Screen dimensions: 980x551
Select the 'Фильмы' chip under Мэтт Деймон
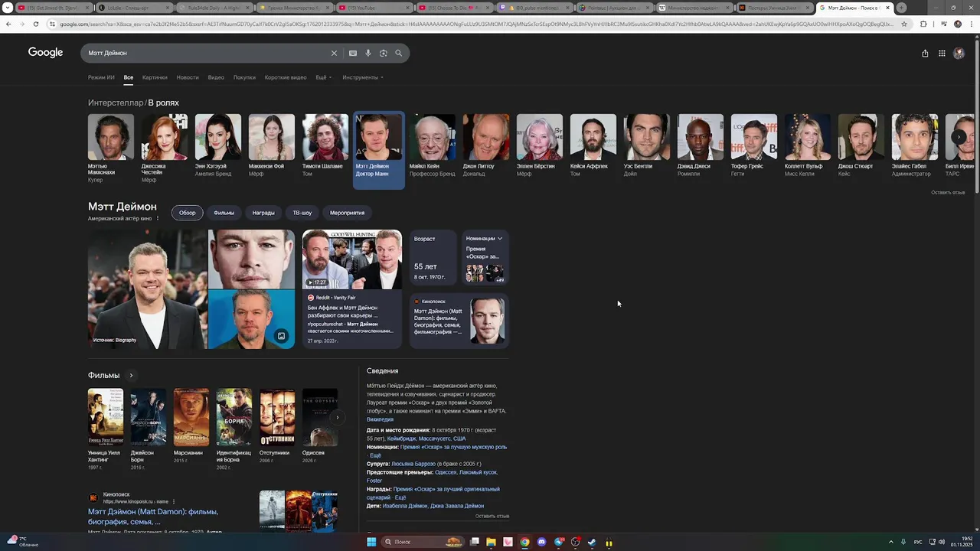(x=224, y=213)
